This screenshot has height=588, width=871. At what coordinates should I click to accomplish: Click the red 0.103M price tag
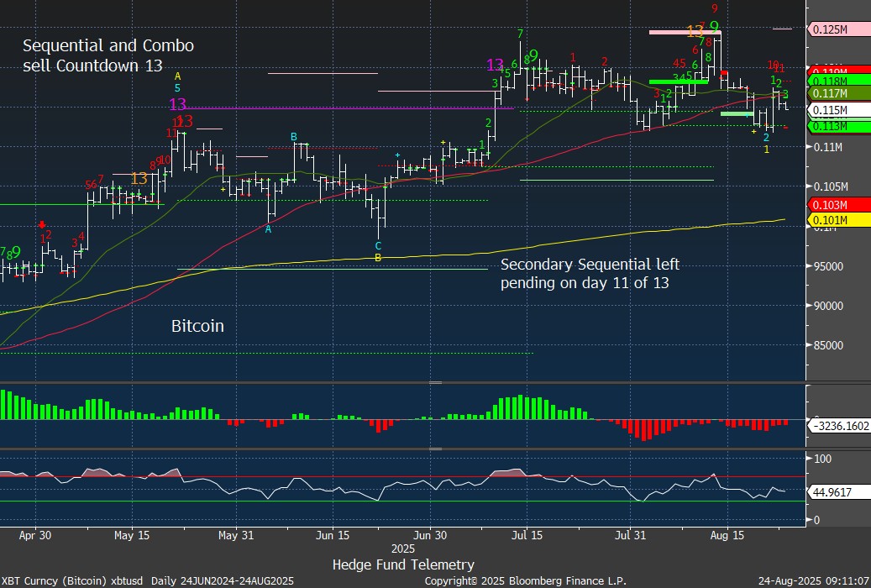[839, 205]
